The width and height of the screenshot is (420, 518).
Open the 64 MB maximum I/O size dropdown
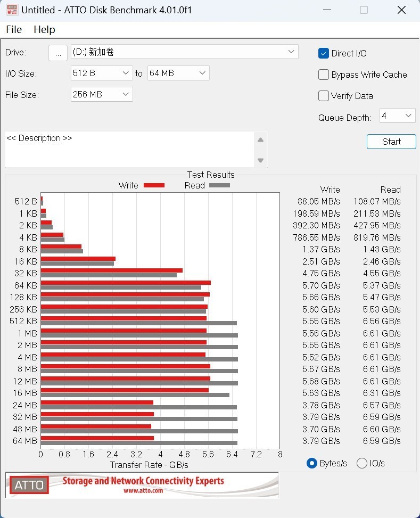click(178, 73)
